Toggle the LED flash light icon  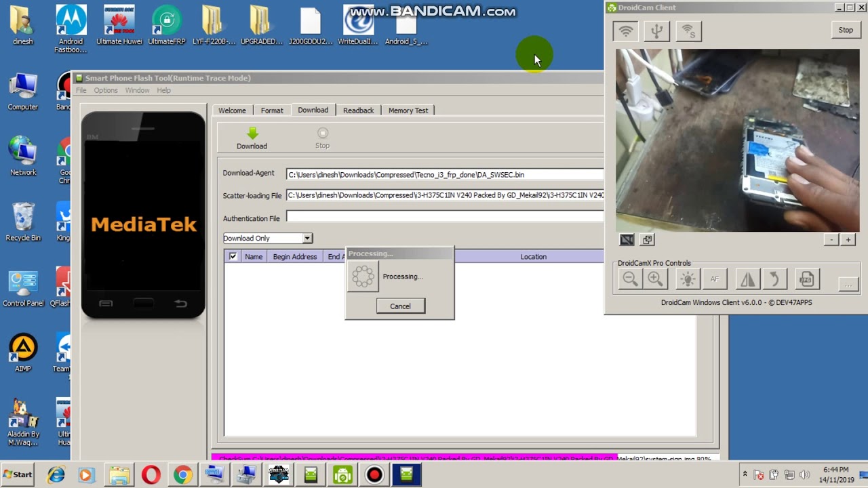[x=688, y=279]
